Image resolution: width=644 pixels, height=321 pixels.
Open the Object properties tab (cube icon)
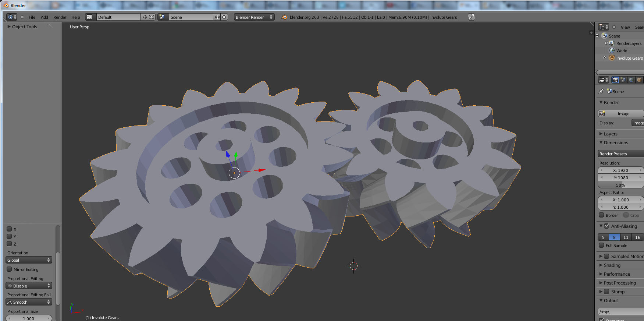pos(639,80)
